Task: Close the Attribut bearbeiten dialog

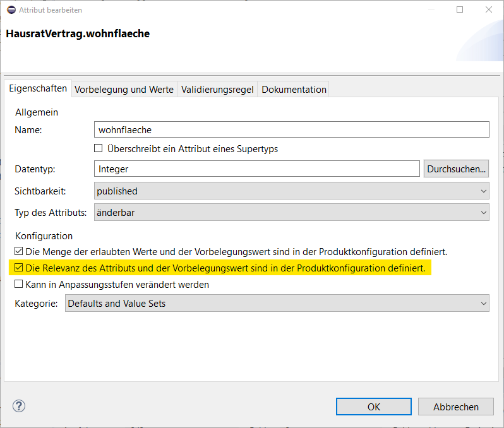Action: point(489,10)
